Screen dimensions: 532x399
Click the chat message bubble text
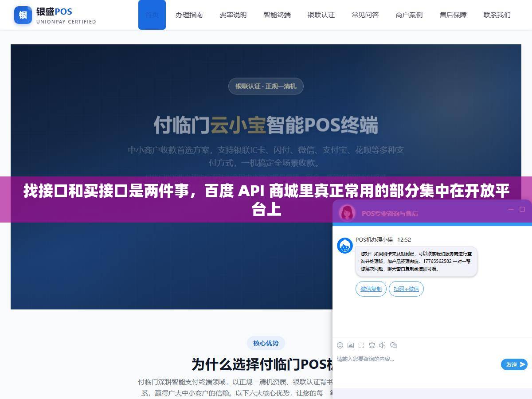(416, 262)
